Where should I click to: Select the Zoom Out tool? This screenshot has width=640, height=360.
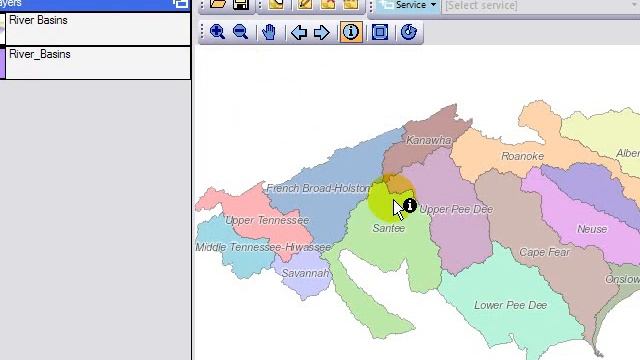[x=240, y=32]
